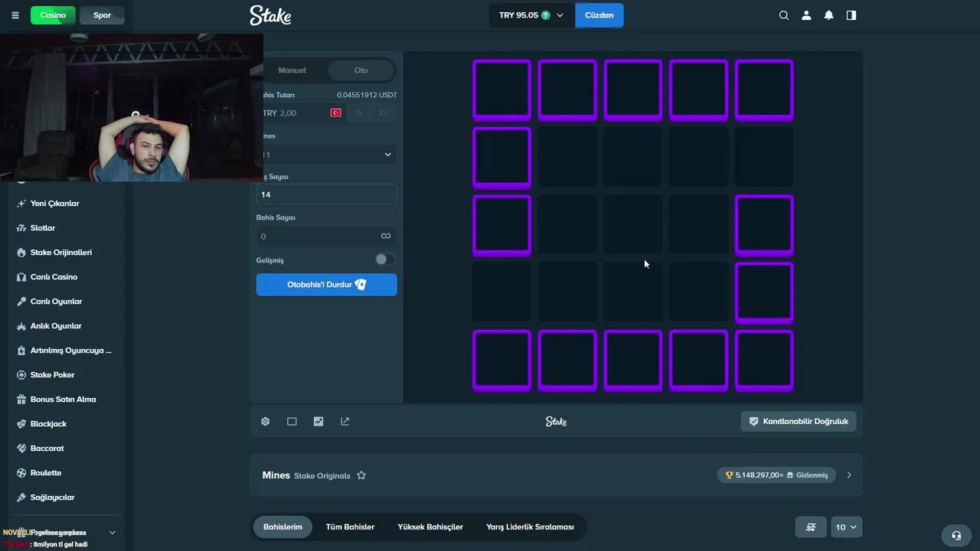Click the bet filter button beside 10
This screenshot has height=551, width=980.
pyautogui.click(x=811, y=527)
